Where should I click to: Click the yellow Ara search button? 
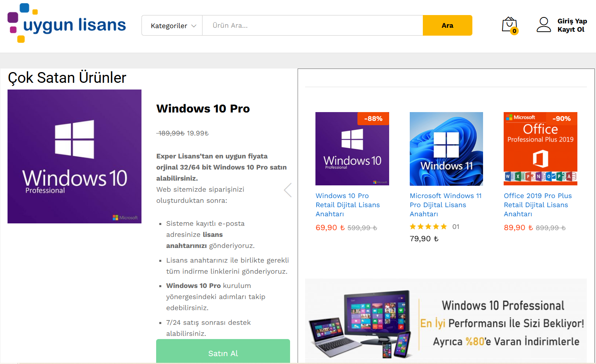(x=447, y=25)
